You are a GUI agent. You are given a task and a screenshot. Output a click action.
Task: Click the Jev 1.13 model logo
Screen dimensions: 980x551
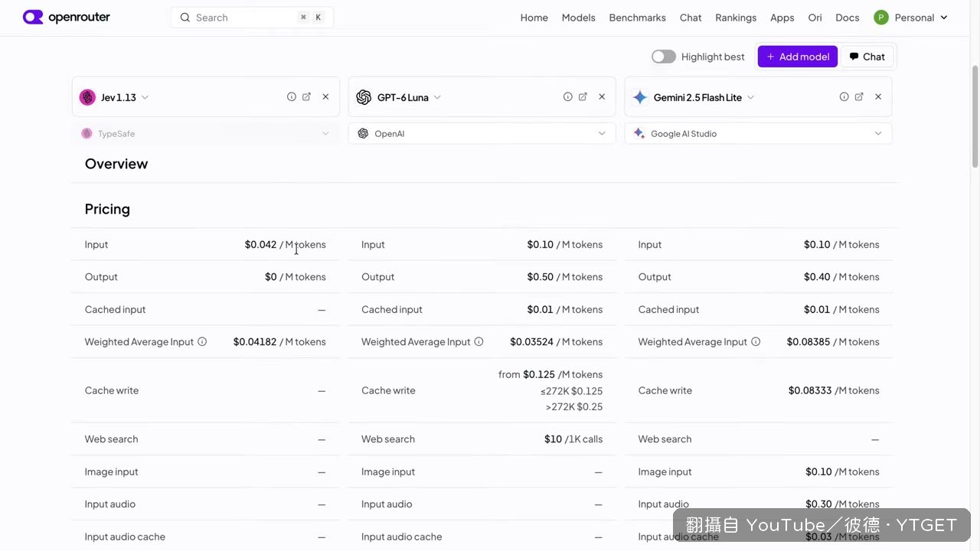[87, 97]
